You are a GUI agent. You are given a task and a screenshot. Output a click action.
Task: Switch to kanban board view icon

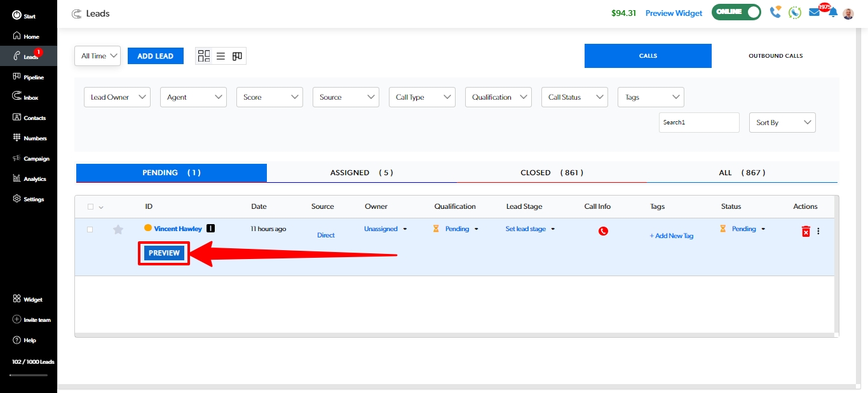[237, 56]
